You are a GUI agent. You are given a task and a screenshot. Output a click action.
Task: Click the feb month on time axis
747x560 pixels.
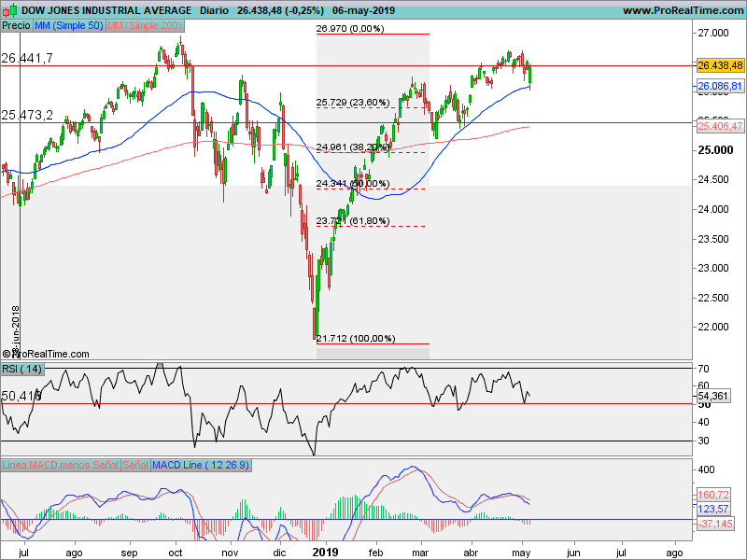click(x=376, y=553)
